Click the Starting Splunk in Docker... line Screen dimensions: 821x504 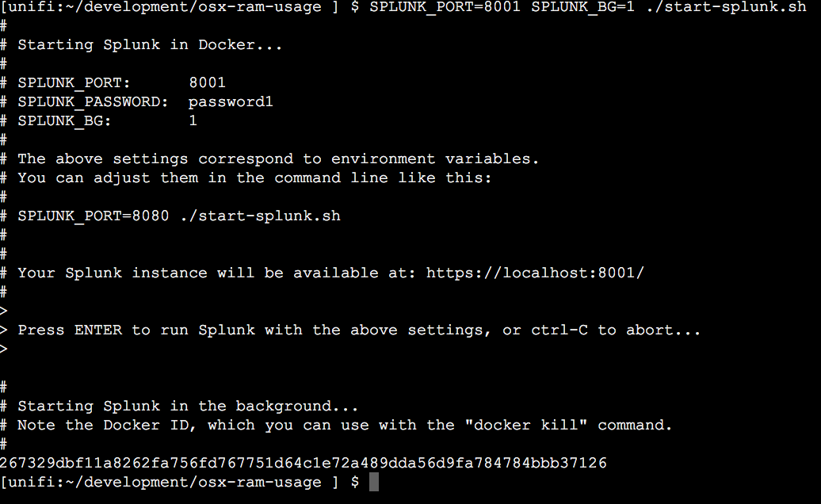tap(150, 45)
